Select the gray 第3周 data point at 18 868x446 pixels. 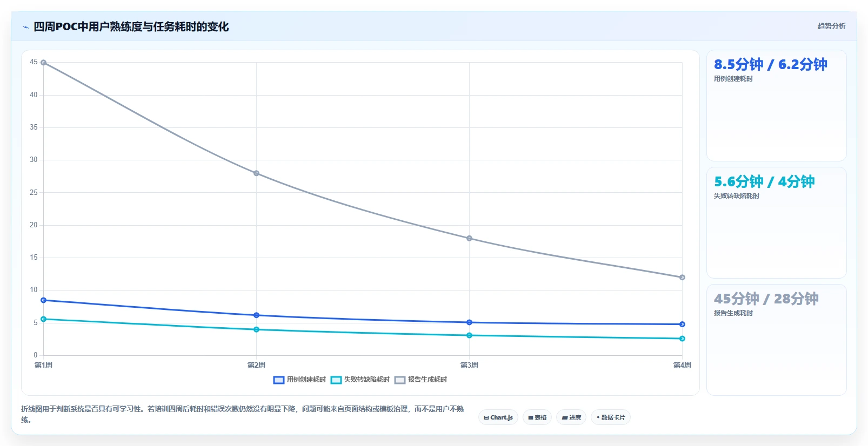coord(469,238)
